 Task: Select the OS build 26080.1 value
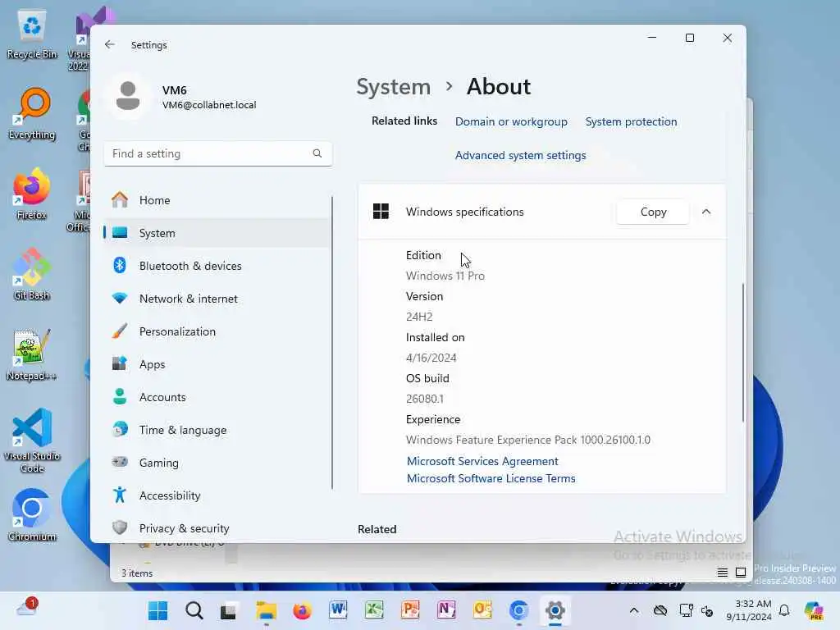[424, 399]
